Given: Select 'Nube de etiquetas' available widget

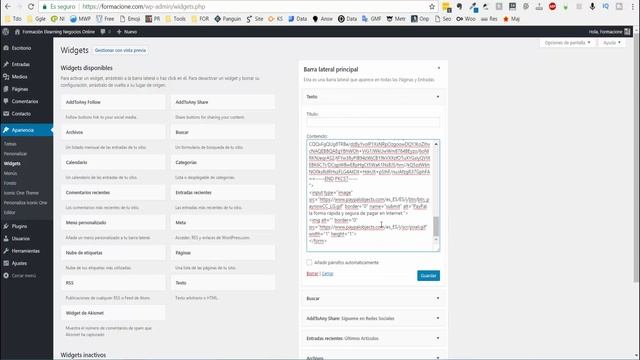Looking at the screenshot, I should coord(113,253).
